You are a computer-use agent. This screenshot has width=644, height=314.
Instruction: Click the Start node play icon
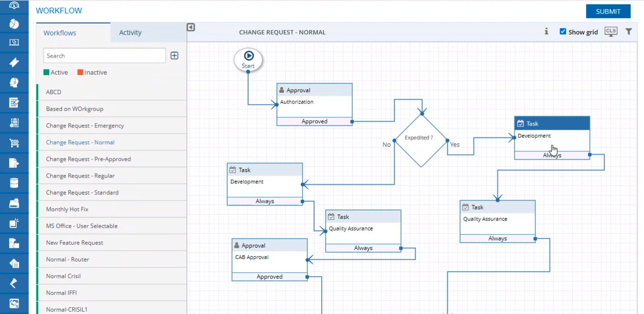248,56
